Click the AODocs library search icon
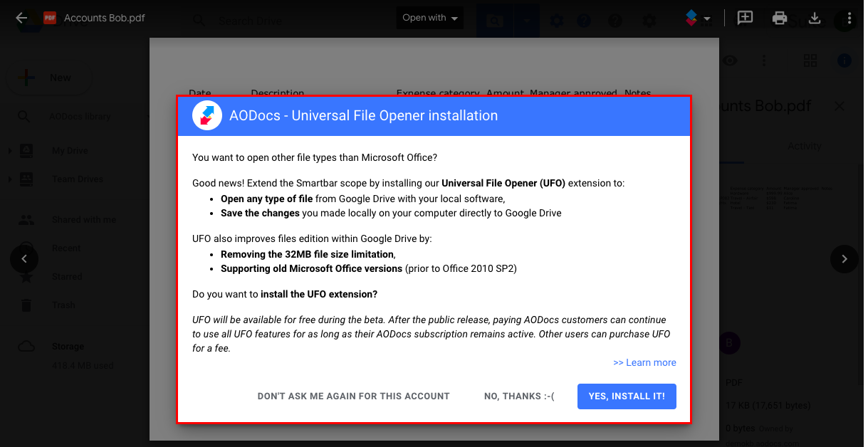Screen dimensions: 868x447 (x=24, y=117)
